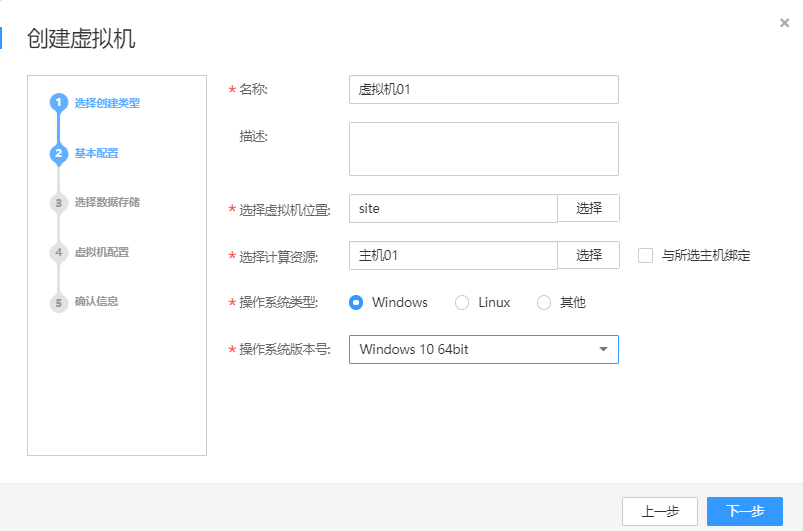Click the 选择计算资源 field showing 主机01
Screen dimensions: 803x531
tap(453, 256)
